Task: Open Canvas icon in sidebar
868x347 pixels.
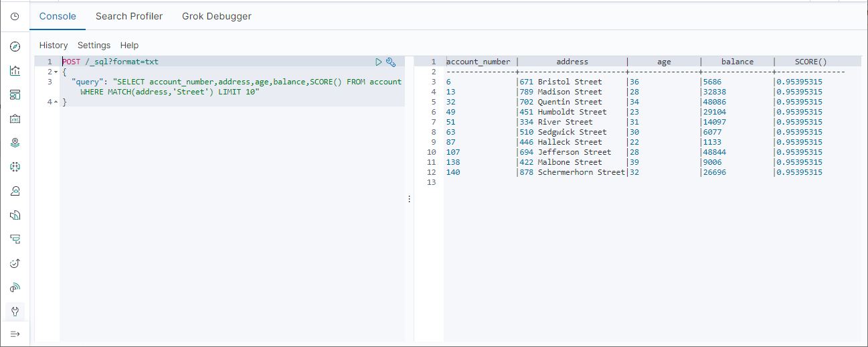Action: click(x=15, y=119)
